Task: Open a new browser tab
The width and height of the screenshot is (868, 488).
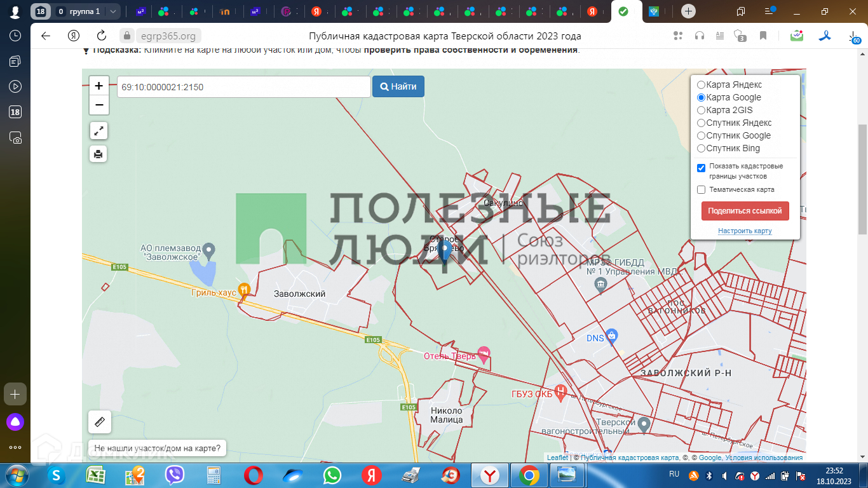Action: tap(689, 11)
